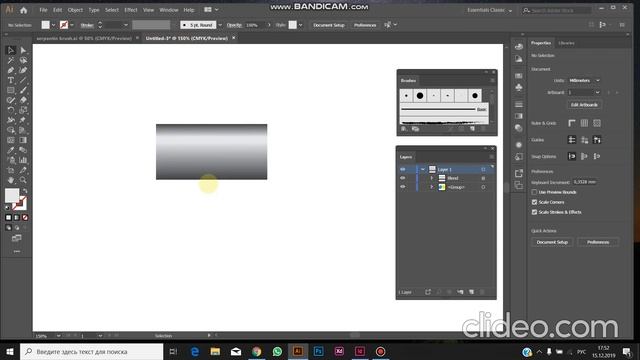
Task: Uncheck Scale Strokes & Effects checkbox
Action: [x=534, y=212]
